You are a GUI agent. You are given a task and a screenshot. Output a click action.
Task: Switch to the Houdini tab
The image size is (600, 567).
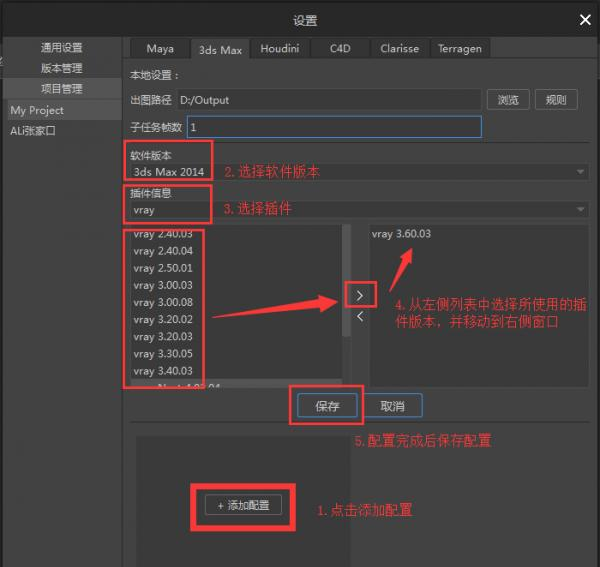(280, 49)
